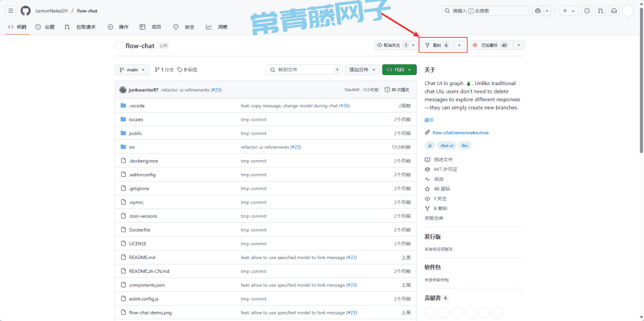Open the README.zh-CN.md file
This screenshot has width=644, height=321.
[149, 271]
